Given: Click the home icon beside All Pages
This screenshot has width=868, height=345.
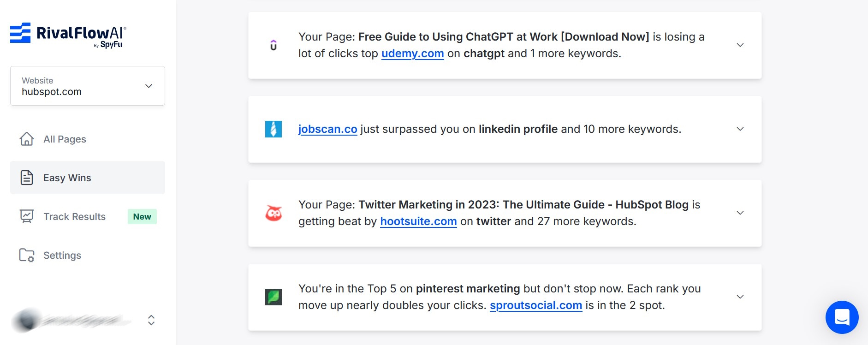Looking at the screenshot, I should [27, 139].
